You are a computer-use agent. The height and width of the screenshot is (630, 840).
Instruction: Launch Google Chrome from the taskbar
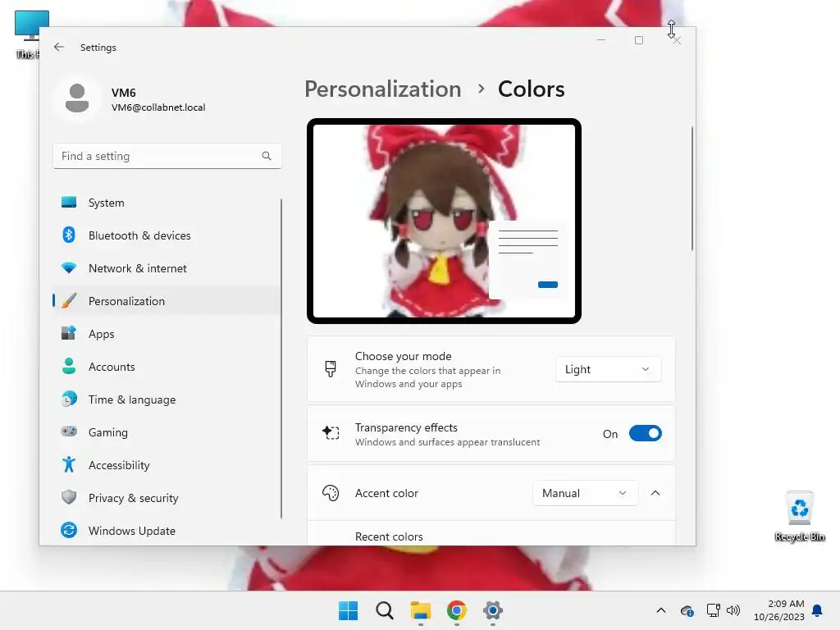coord(456,610)
